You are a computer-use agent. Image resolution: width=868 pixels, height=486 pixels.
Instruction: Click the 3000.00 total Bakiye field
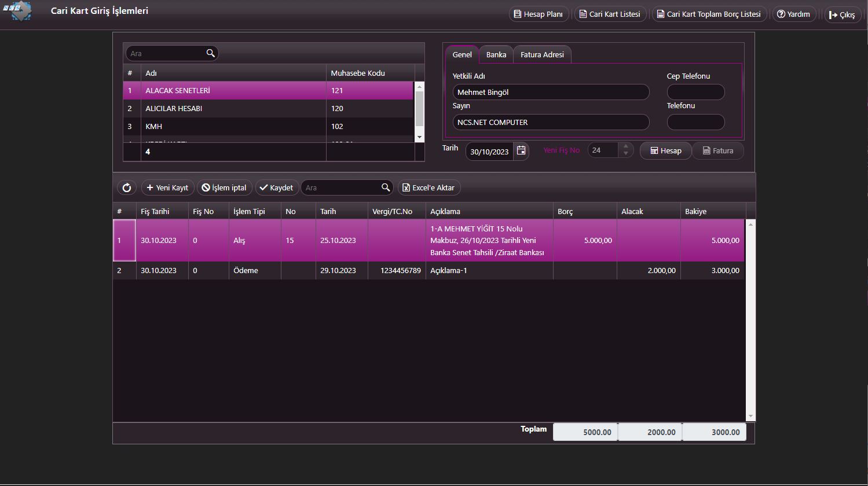[714, 432]
